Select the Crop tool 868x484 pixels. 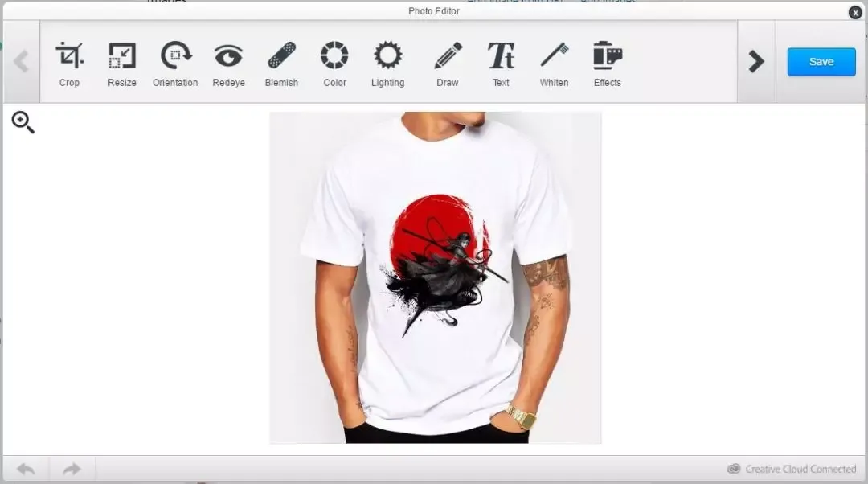pos(69,64)
